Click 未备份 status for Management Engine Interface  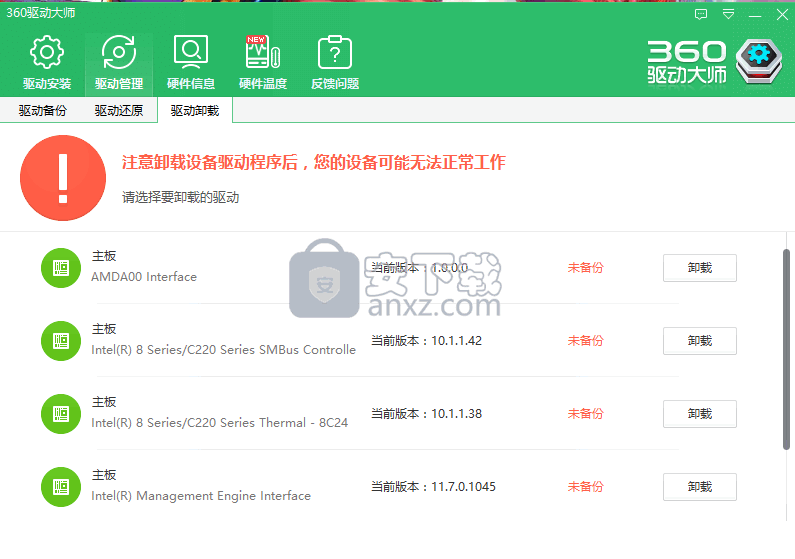coord(586,487)
